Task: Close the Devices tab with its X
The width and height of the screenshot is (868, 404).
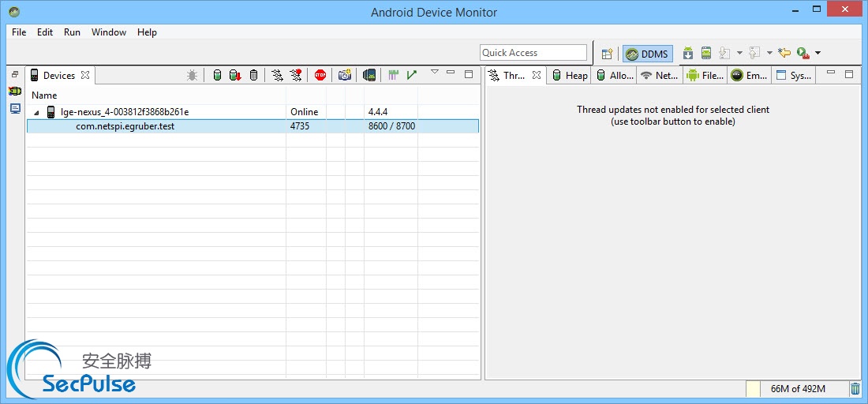Action: (84, 75)
